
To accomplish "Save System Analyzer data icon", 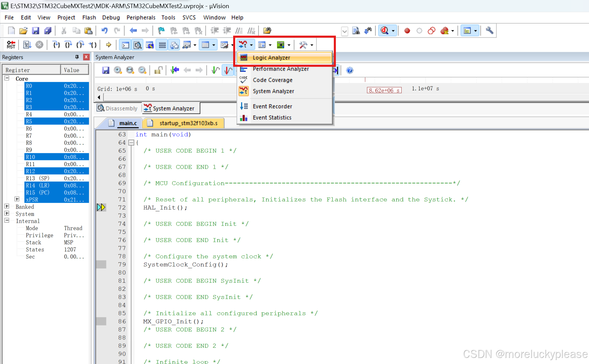I will coord(106,70).
